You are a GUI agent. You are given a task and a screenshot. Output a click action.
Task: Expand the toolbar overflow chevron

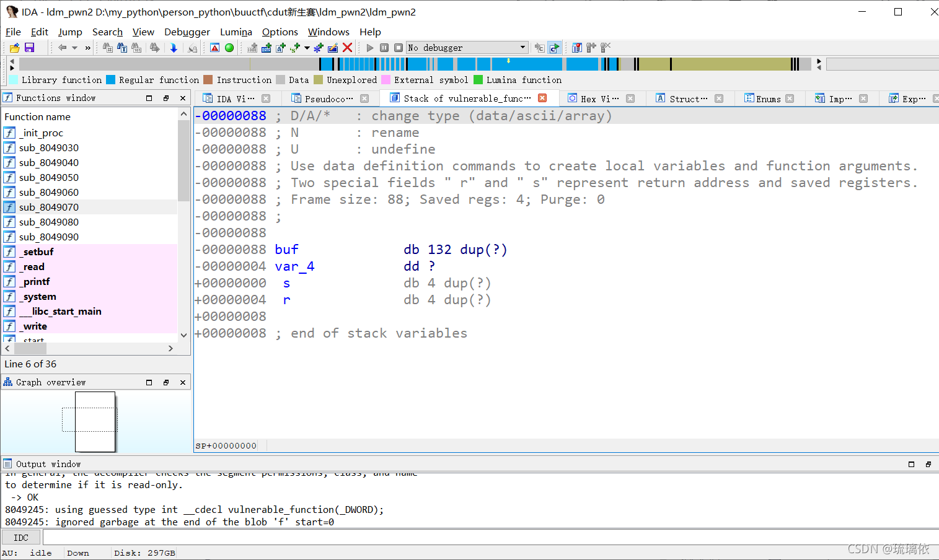[x=88, y=48]
